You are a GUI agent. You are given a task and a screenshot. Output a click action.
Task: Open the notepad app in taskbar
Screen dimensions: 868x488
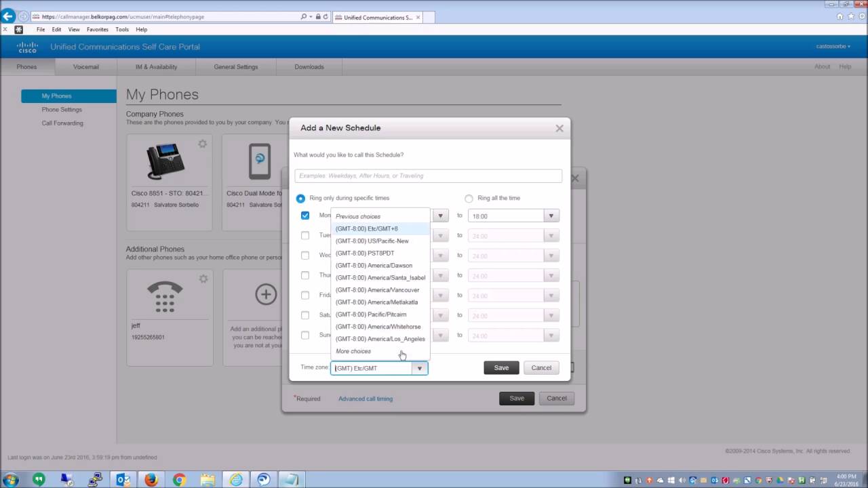(292, 480)
